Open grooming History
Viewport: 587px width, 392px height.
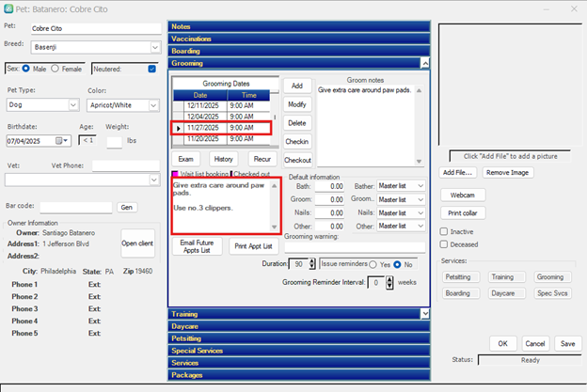(x=224, y=159)
